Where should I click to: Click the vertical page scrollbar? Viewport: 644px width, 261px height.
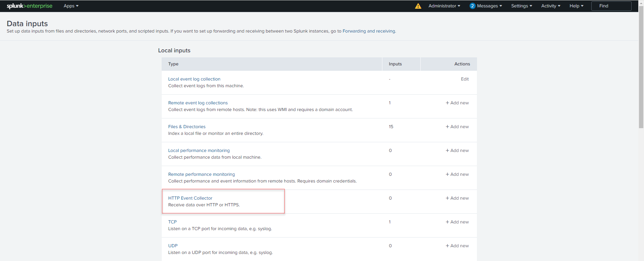[641, 67]
